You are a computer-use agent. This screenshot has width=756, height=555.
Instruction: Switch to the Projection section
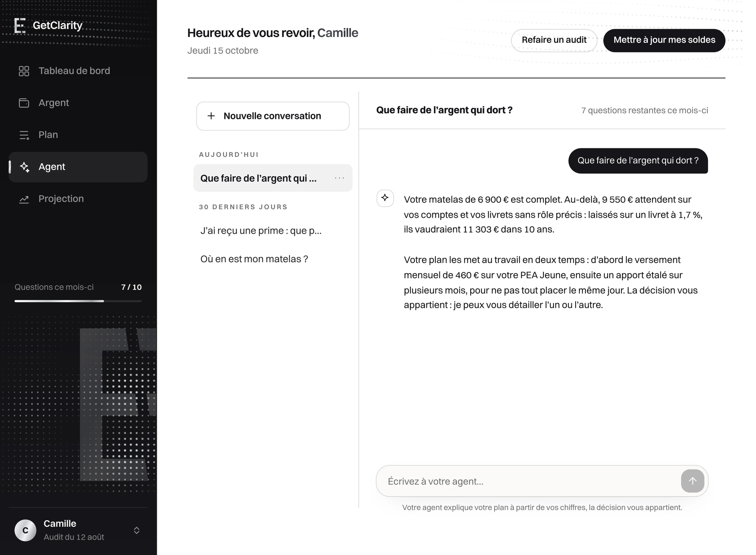(78, 199)
